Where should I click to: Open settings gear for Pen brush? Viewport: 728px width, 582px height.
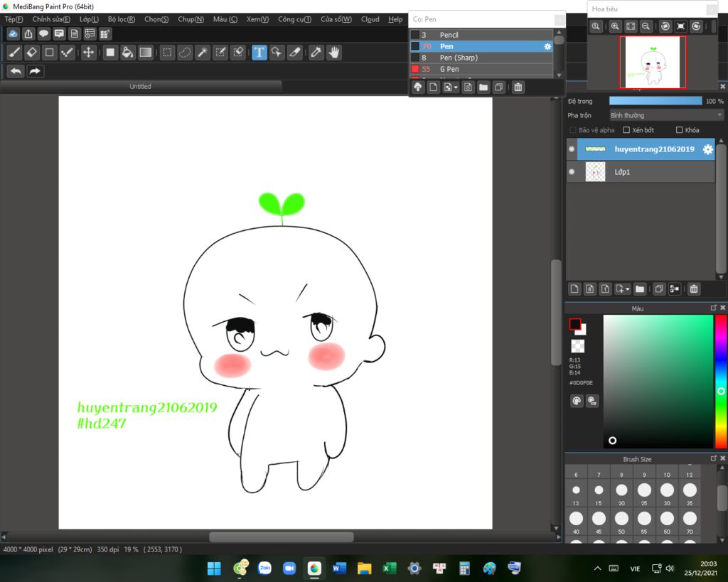tap(547, 46)
